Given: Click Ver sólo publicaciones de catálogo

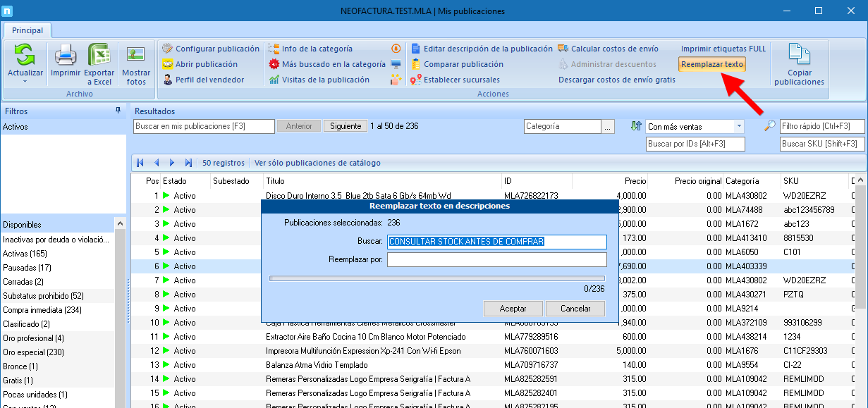Looking at the screenshot, I should pyautogui.click(x=317, y=163).
